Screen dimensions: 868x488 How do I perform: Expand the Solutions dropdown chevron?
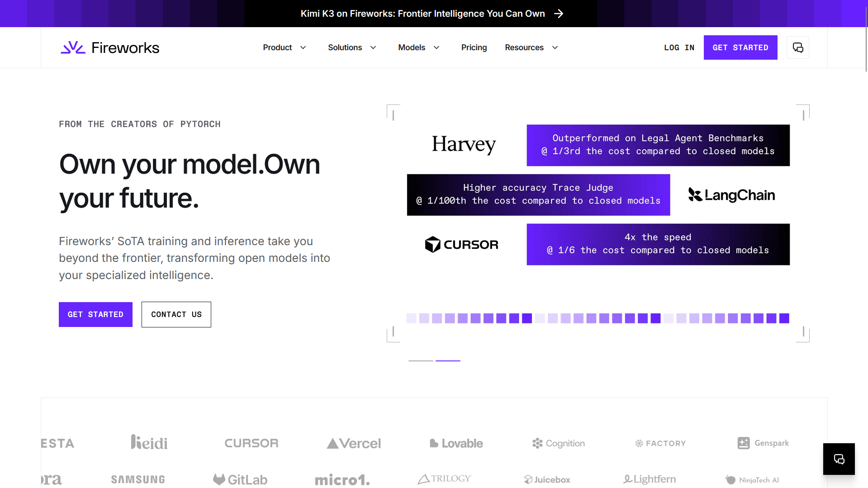[373, 47]
